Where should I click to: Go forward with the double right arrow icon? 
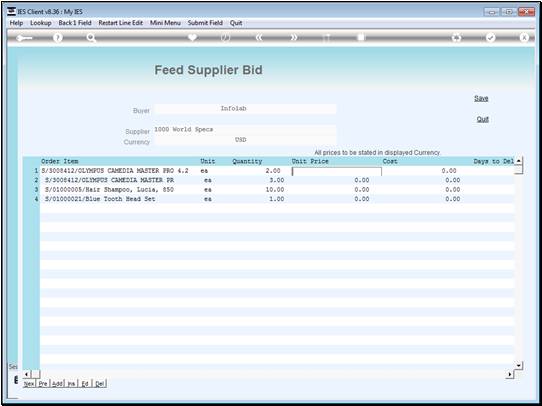point(293,38)
